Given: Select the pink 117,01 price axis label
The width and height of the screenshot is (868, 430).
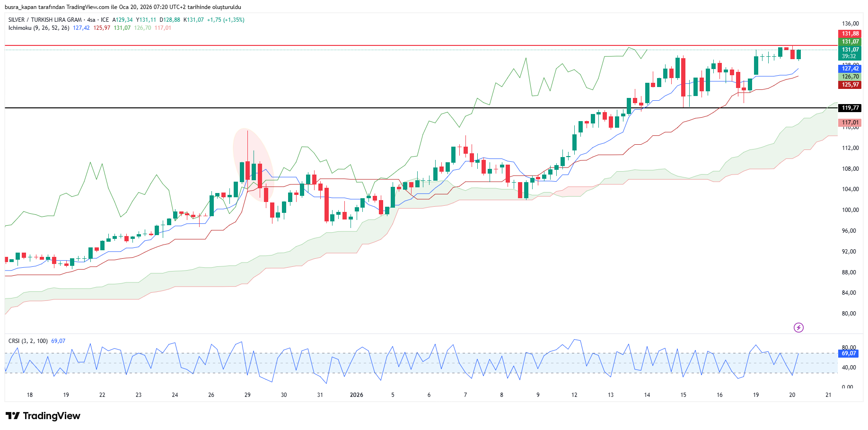Looking at the screenshot, I should point(850,123).
